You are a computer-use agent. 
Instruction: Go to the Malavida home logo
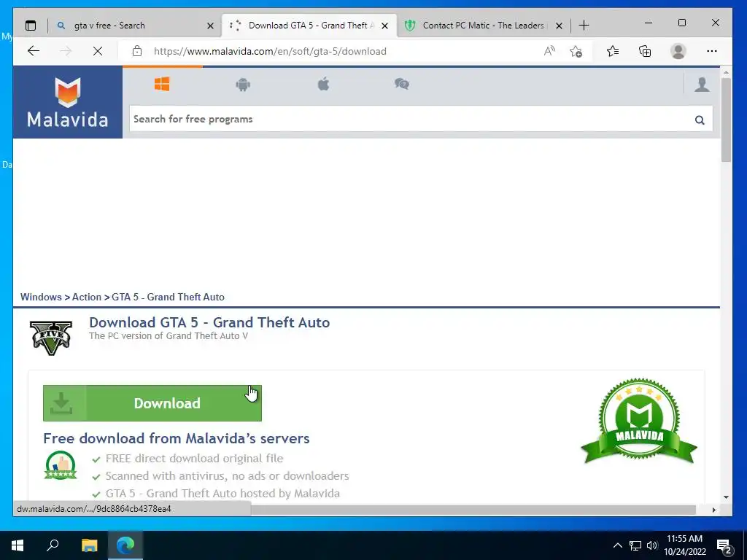tap(68, 102)
